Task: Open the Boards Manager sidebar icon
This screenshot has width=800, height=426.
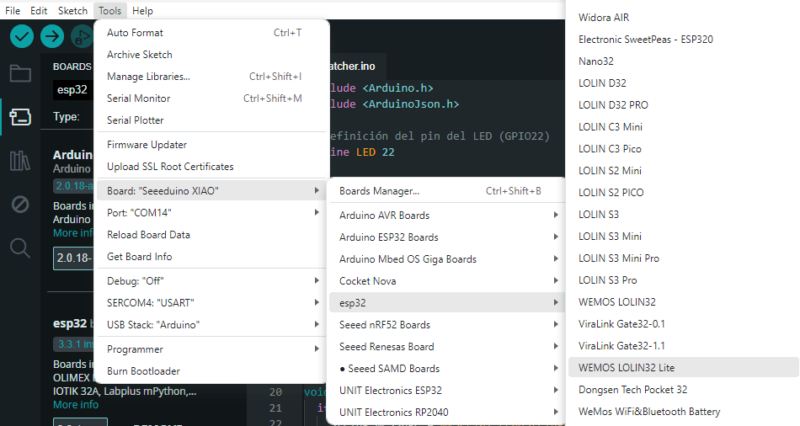Action: pyautogui.click(x=20, y=116)
